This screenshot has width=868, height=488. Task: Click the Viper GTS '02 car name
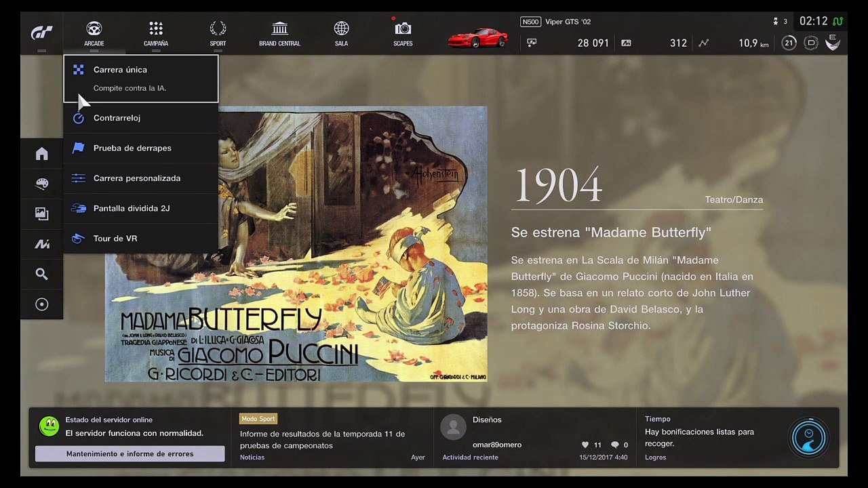[568, 22]
